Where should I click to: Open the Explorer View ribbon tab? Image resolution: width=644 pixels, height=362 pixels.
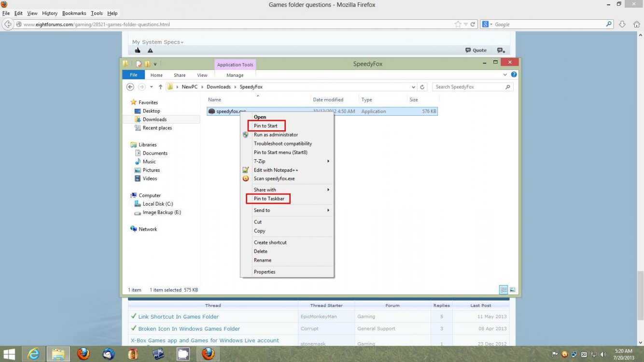[202, 75]
